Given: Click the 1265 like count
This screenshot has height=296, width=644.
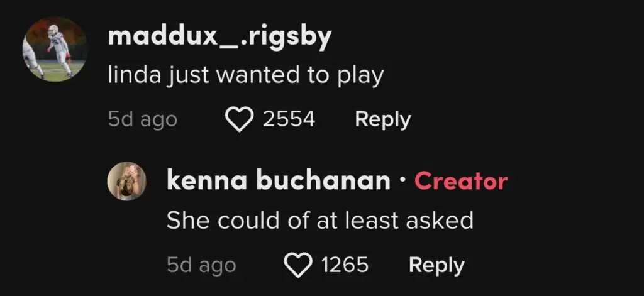Looking at the screenshot, I should pos(345,265).
